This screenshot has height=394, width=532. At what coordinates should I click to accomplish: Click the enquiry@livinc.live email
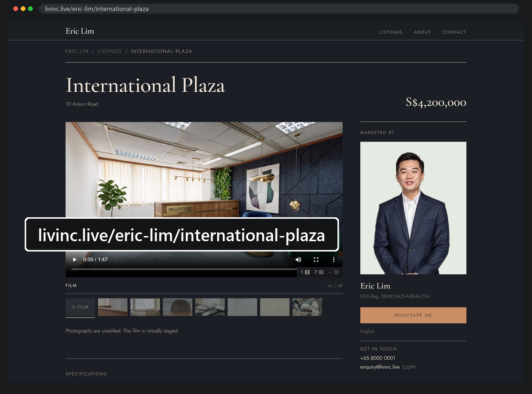tap(380, 367)
